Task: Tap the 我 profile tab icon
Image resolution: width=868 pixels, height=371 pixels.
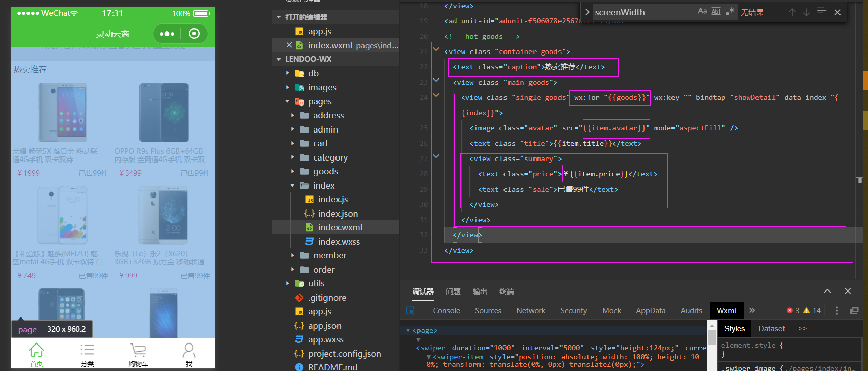Action: [x=189, y=350]
